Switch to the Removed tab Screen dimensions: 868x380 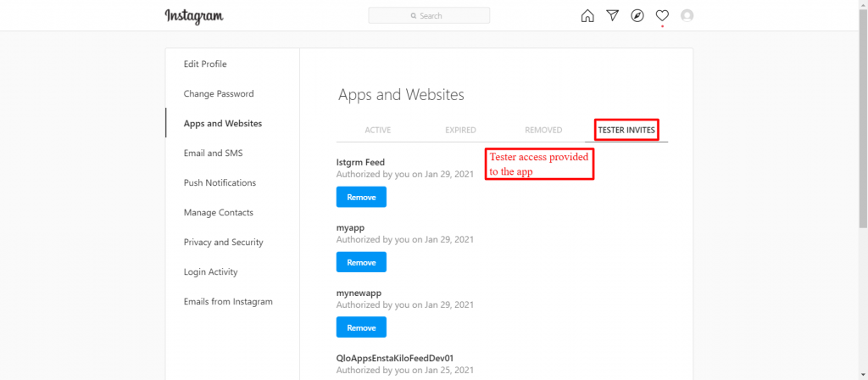pos(543,130)
